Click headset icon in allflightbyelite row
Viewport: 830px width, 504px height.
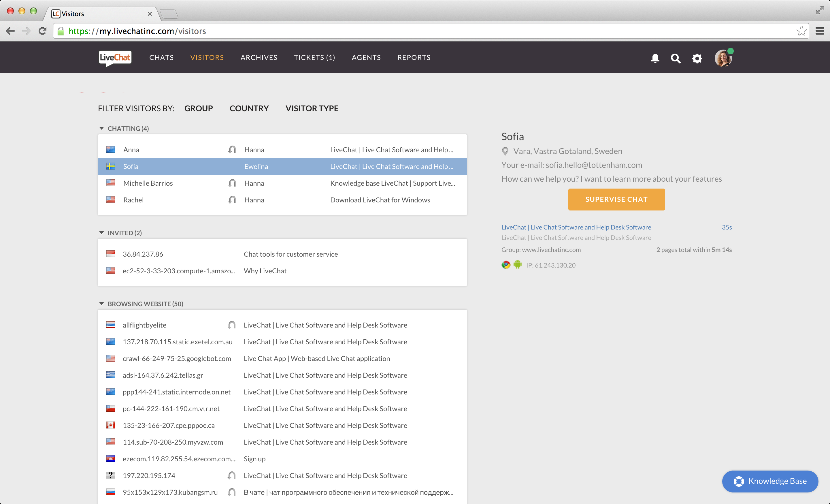231,325
